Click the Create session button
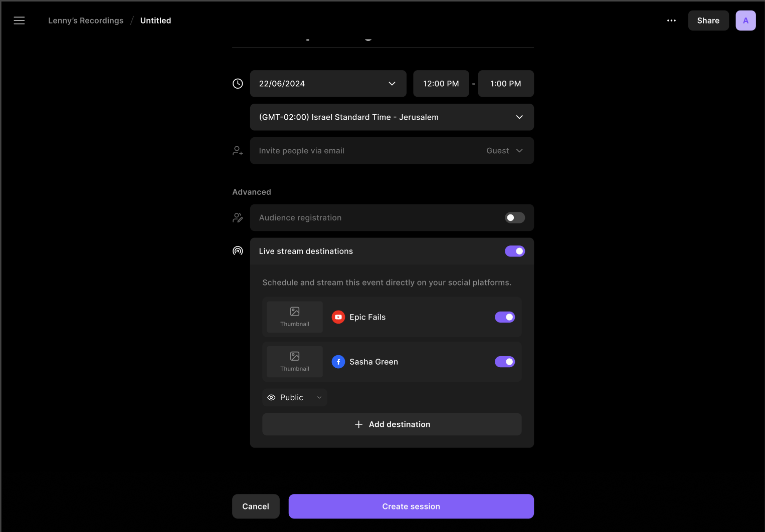This screenshot has height=532, width=765. (x=411, y=506)
